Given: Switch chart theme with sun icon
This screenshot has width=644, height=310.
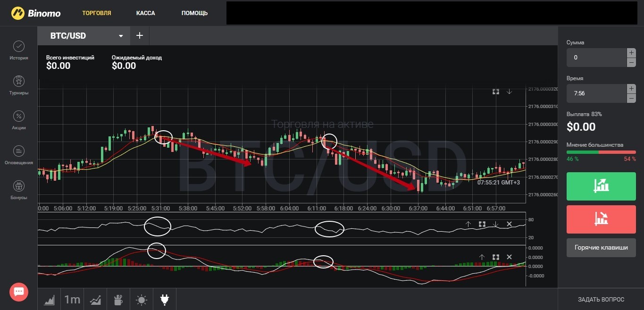Looking at the screenshot, I should [142, 299].
